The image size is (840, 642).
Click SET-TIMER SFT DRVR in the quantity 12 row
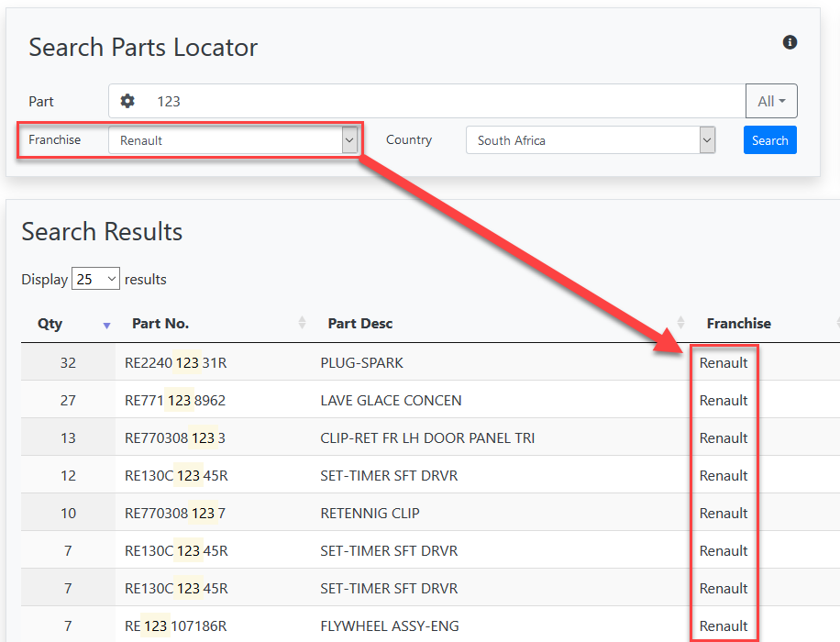(389, 475)
